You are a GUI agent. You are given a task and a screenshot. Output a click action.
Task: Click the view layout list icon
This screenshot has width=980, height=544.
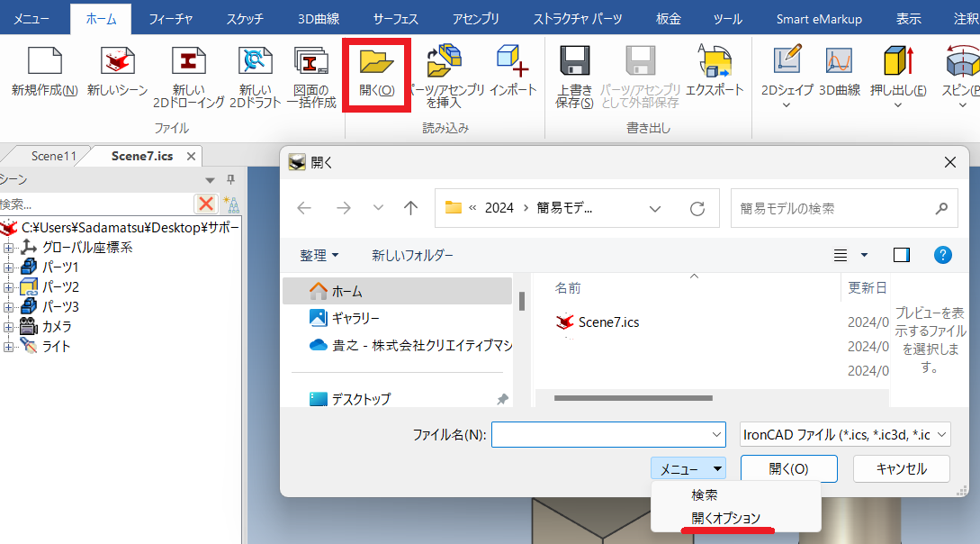pos(841,255)
